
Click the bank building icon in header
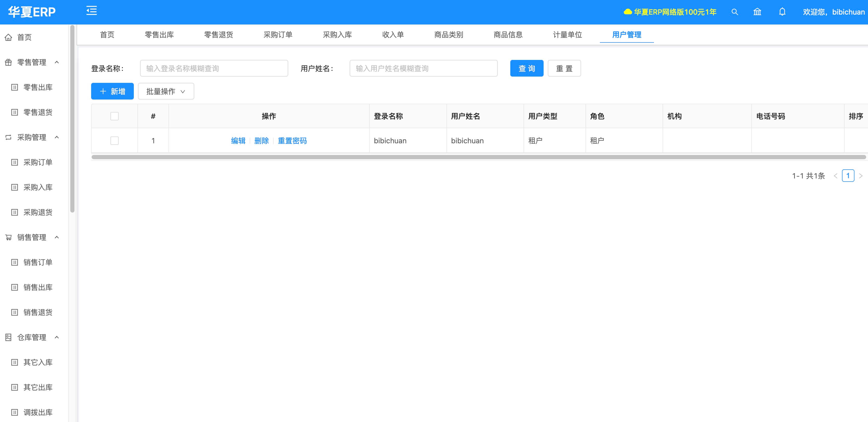757,12
